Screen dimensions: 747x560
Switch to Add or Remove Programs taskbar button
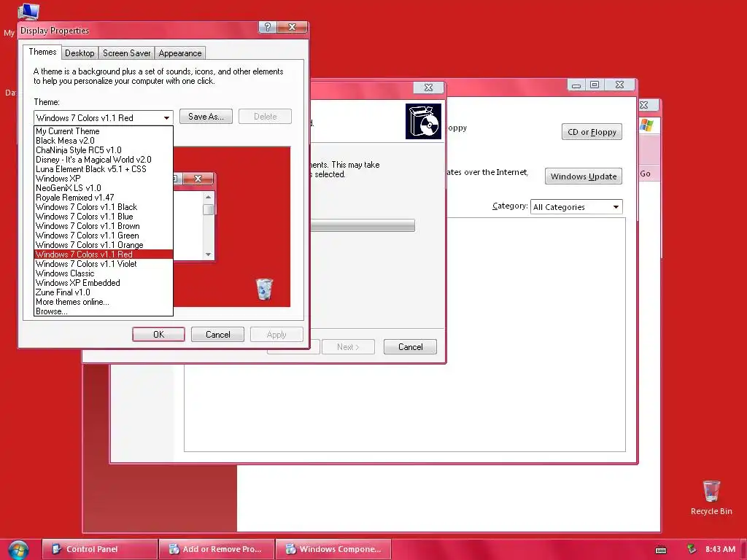(216, 549)
